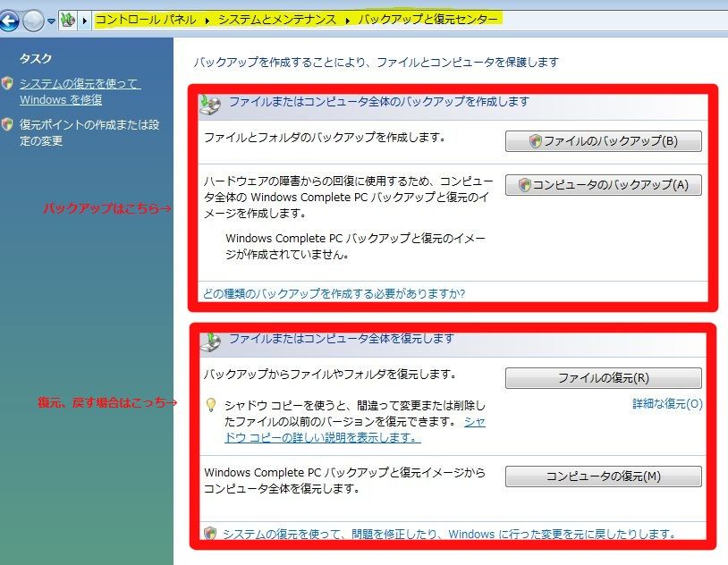Click the text バックアップからファイルやフォルダを復元します。
The width and height of the screenshot is (728, 565).
pyautogui.click(x=331, y=375)
